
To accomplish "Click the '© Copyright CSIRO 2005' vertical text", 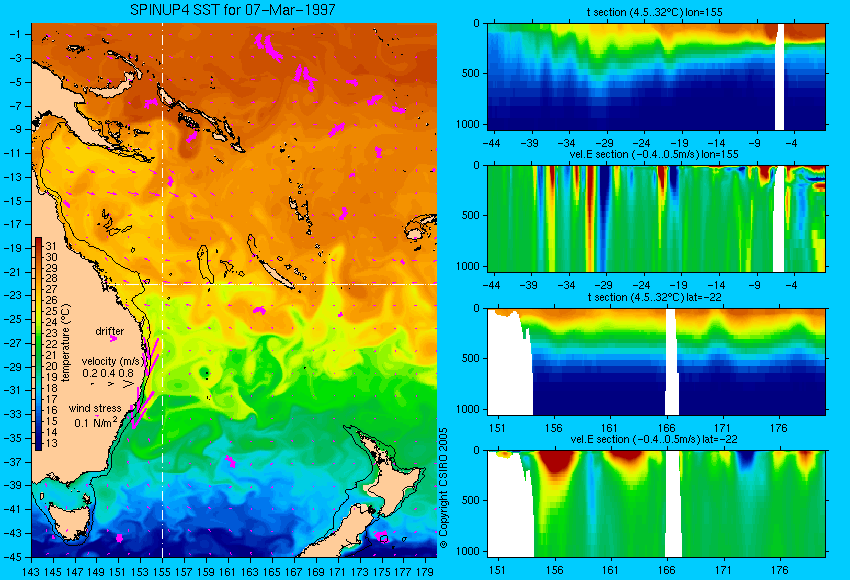I will [x=443, y=487].
